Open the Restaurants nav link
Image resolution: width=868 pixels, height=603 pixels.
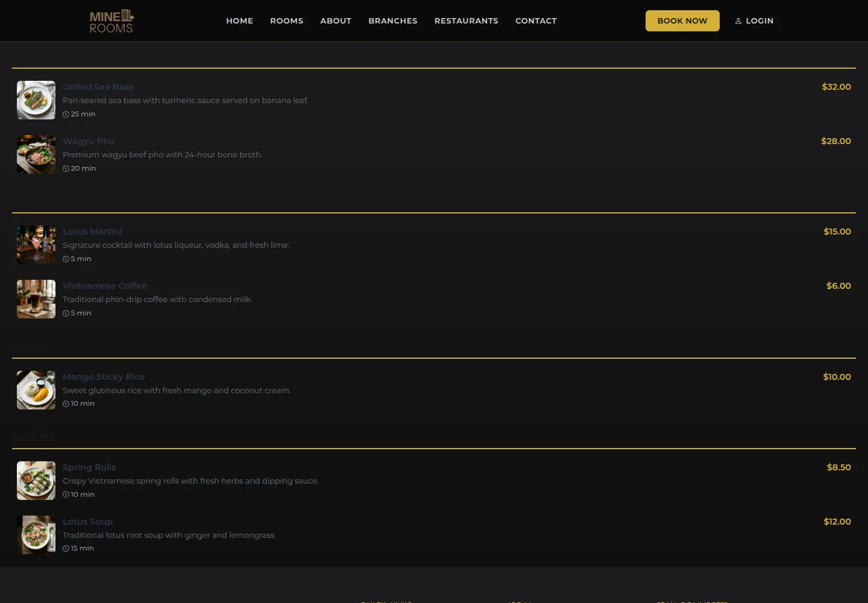pyautogui.click(x=467, y=21)
